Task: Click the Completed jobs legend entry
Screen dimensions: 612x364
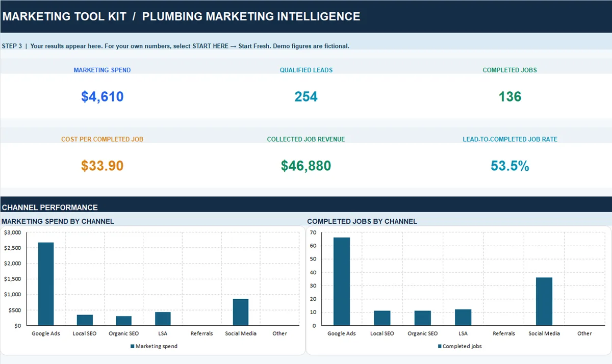Action: coord(460,346)
